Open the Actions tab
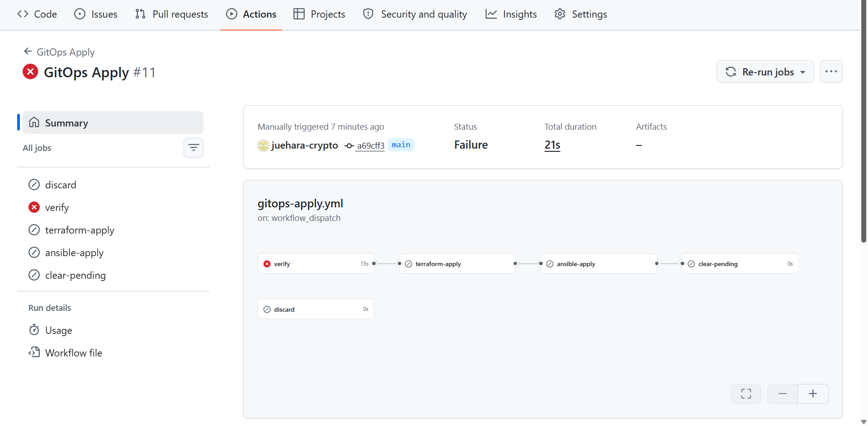Viewport: 868px width, 426px height. [x=251, y=14]
